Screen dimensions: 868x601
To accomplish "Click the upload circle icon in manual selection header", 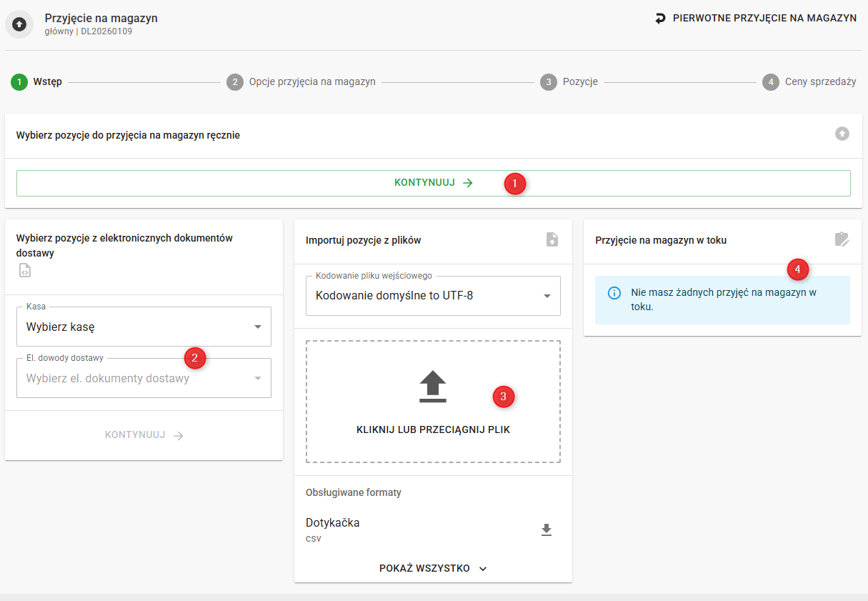I will tap(842, 134).
